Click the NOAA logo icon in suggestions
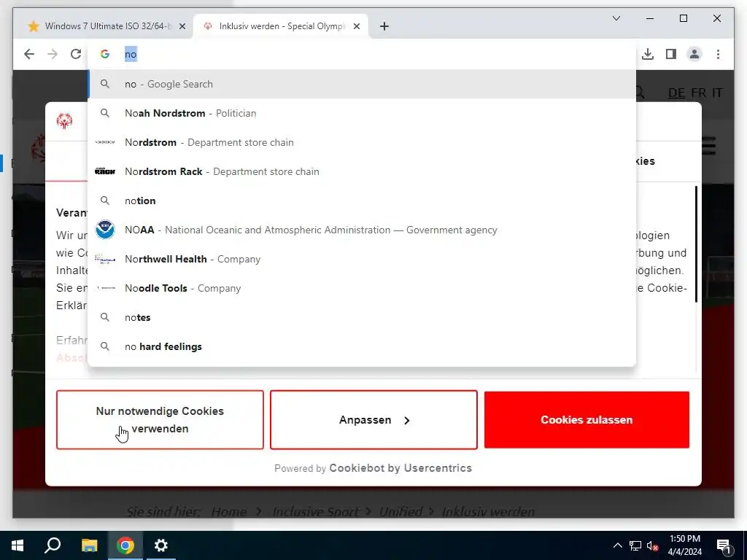 (x=105, y=230)
